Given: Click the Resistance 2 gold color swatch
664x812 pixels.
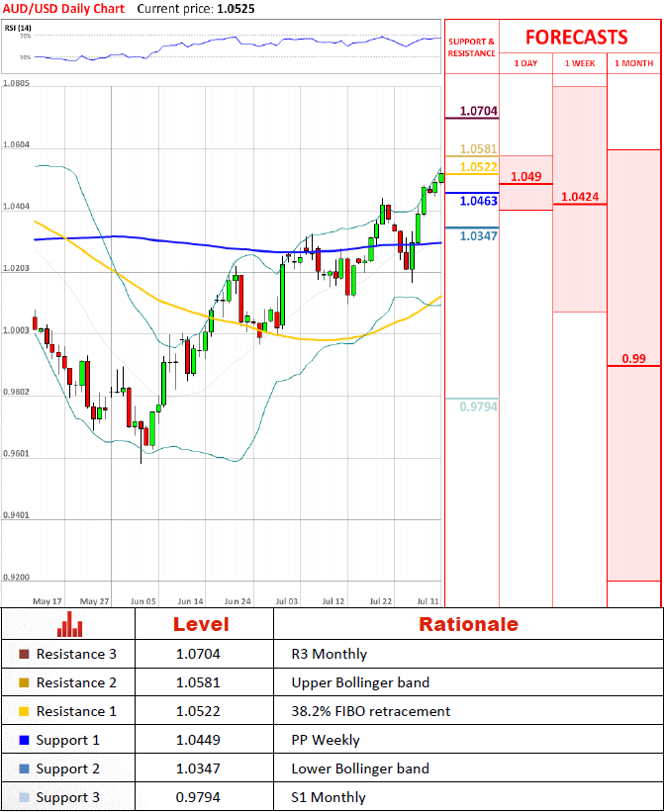Looking at the screenshot, I should (24, 682).
